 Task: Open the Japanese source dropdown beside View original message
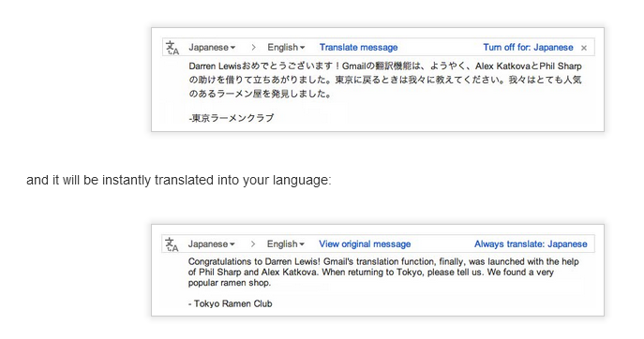click(x=212, y=243)
